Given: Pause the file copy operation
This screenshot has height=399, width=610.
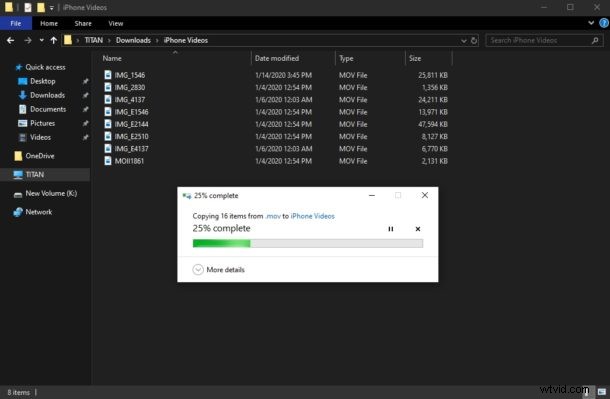Looking at the screenshot, I should pyautogui.click(x=391, y=229).
